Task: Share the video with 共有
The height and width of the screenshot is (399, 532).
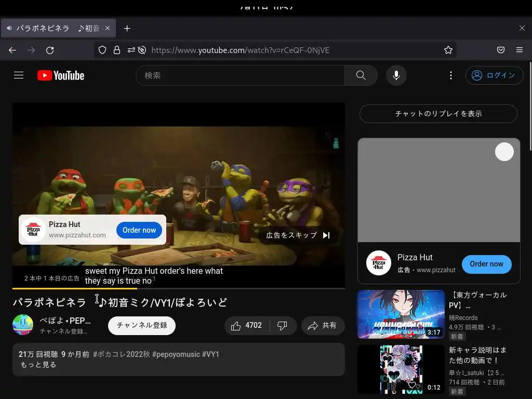Action: click(323, 326)
